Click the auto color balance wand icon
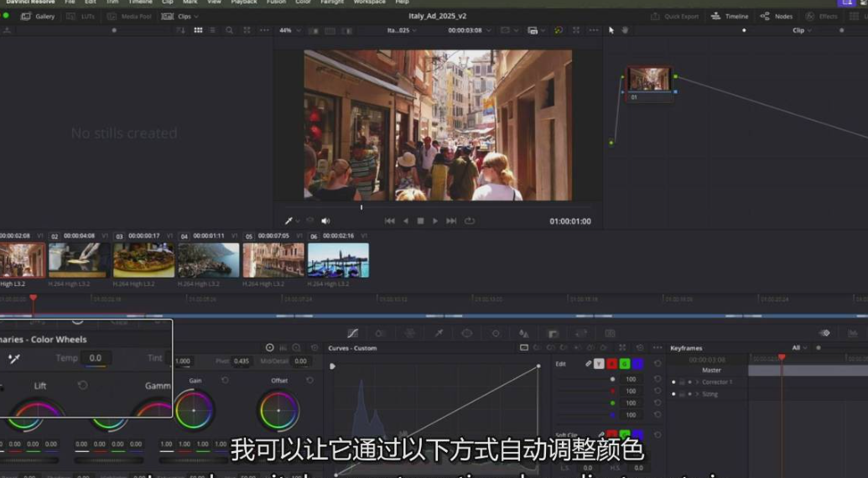Image resolution: width=868 pixels, height=478 pixels. coord(14,359)
